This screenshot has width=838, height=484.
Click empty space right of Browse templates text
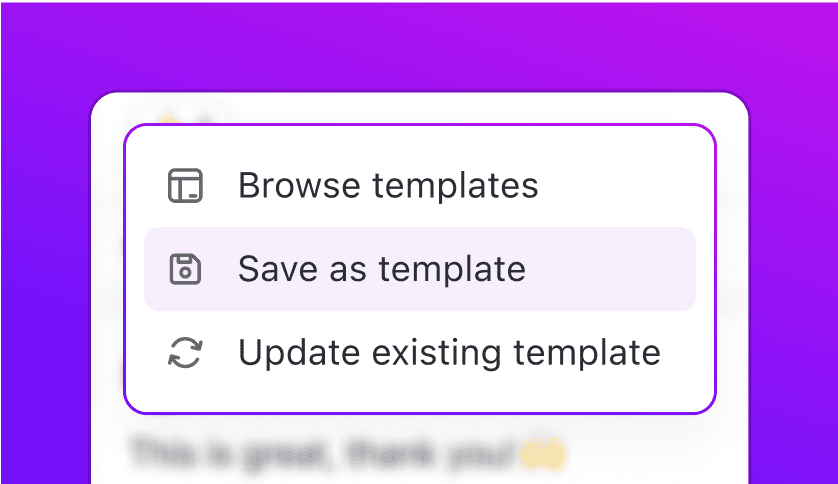[620, 185]
